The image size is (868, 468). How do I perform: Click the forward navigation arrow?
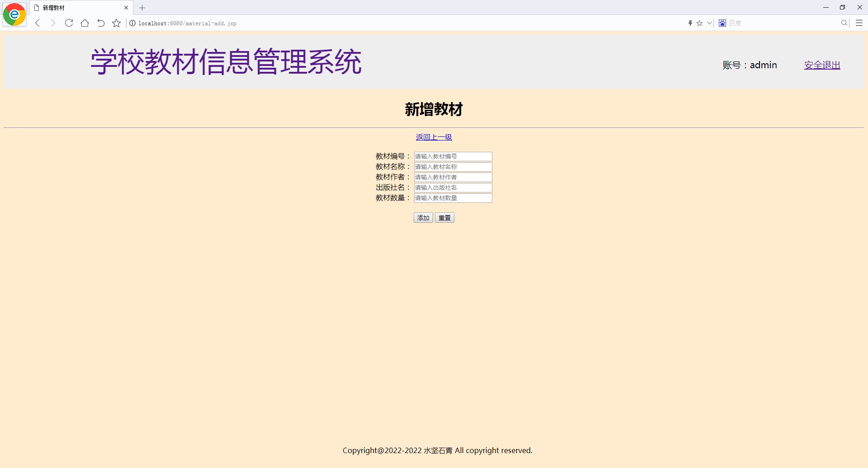pos(53,23)
